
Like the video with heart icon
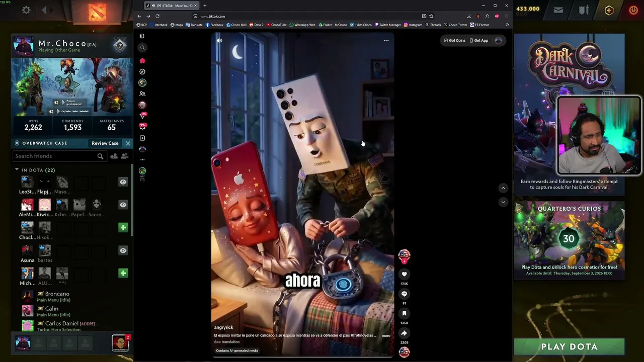(x=404, y=274)
